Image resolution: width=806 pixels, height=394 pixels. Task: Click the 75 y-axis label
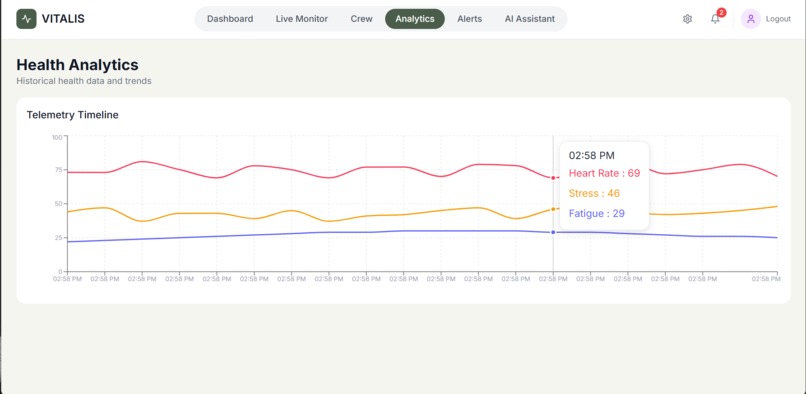58,170
